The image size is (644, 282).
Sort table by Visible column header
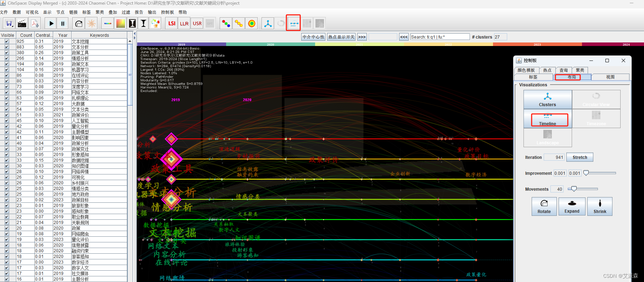point(7,35)
